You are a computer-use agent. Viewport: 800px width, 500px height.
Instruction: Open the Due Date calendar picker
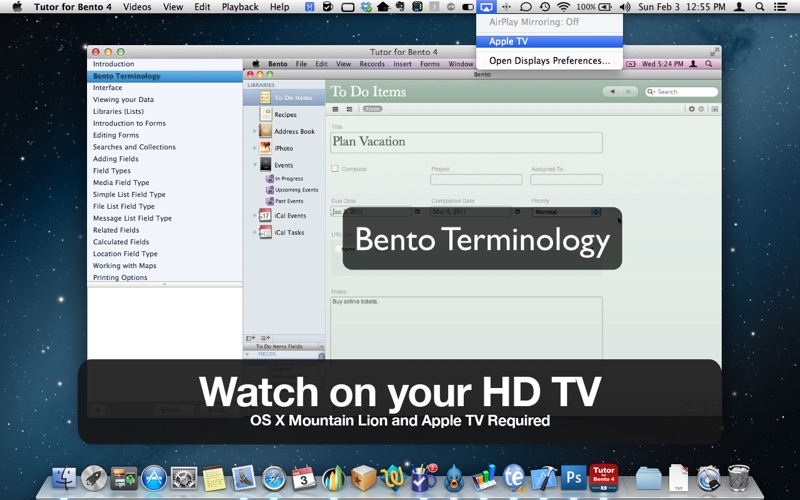417,211
